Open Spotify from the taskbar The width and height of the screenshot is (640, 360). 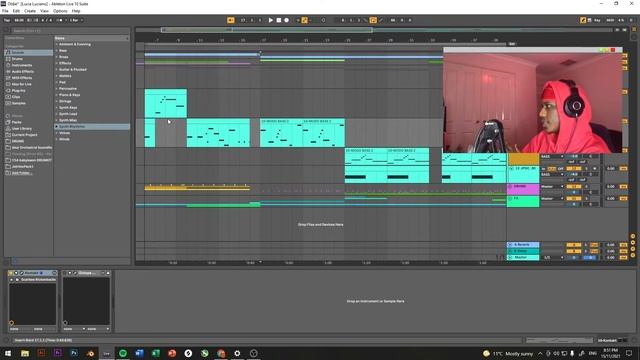coord(123,353)
